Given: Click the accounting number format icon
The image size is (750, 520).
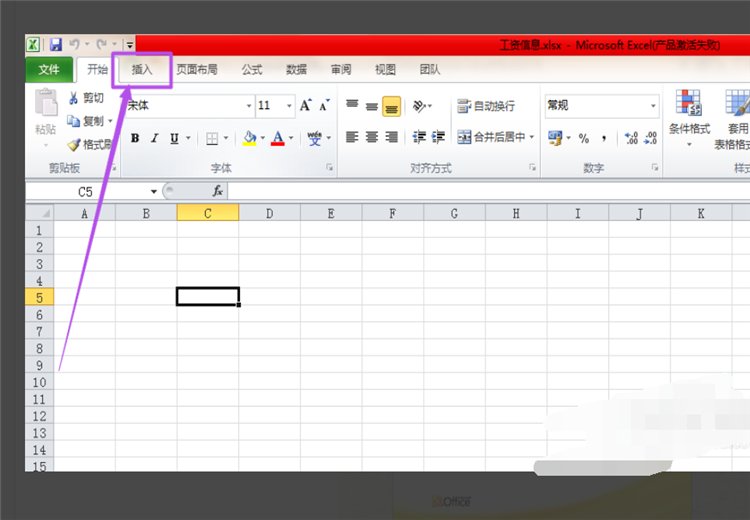Looking at the screenshot, I should (x=555, y=138).
